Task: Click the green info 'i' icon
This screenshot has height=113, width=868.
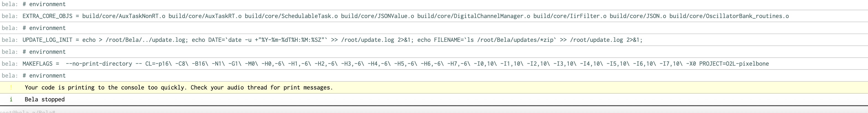Action: click(x=11, y=99)
